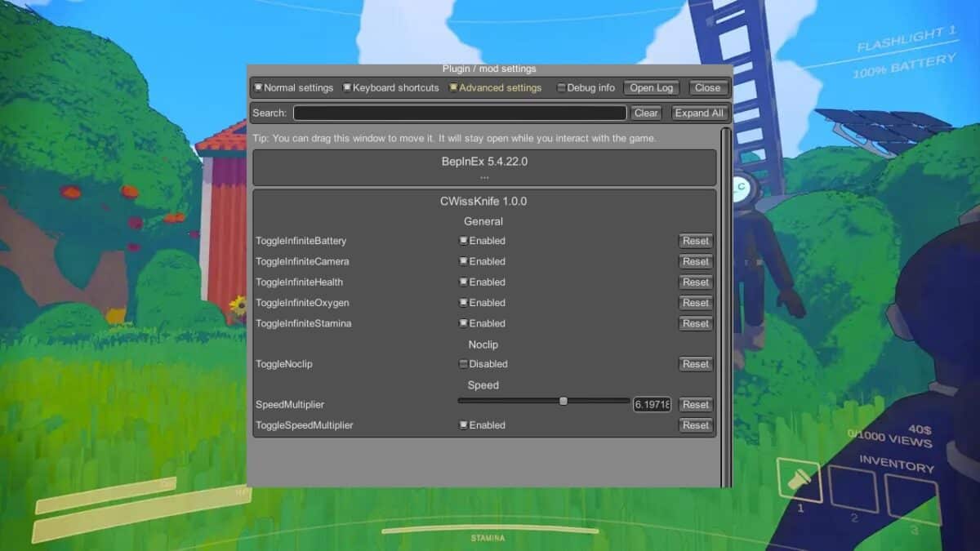Disable the ToggleInfiniteBattery option
This screenshot has width=980, height=551.
point(464,240)
